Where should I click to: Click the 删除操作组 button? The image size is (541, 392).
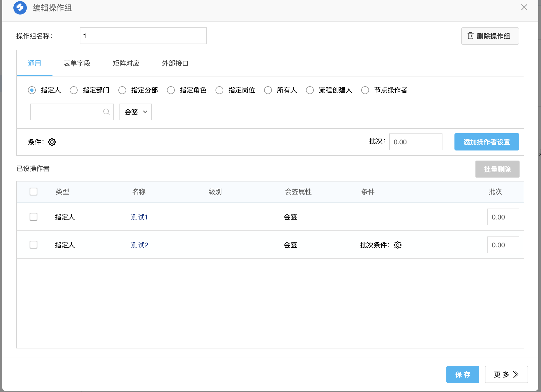490,36
